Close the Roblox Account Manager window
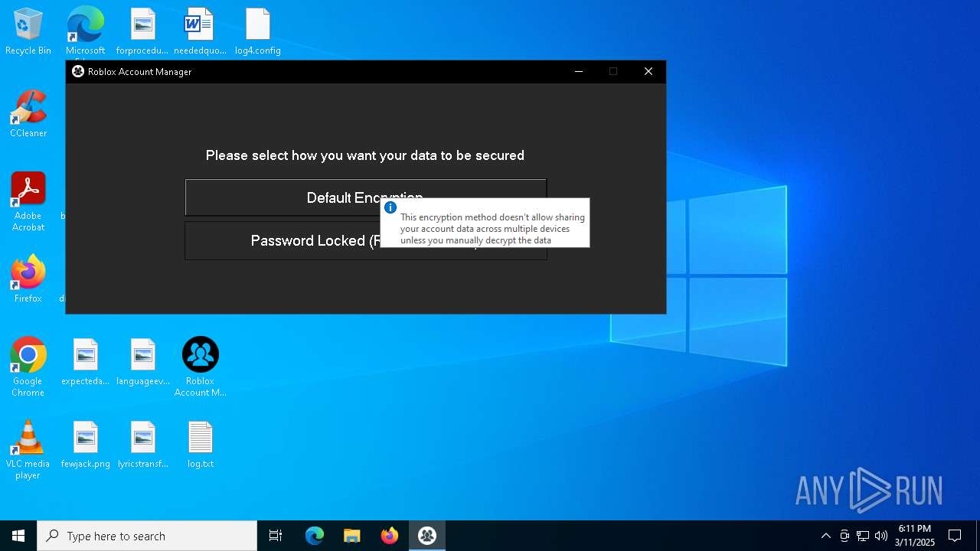980x551 pixels. tap(648, 71)
